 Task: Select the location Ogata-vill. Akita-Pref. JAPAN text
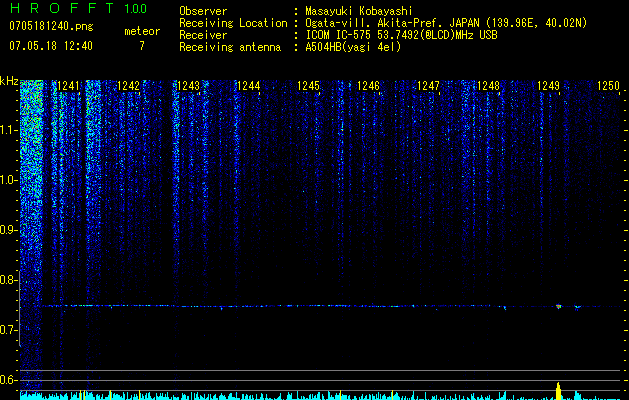392,23
